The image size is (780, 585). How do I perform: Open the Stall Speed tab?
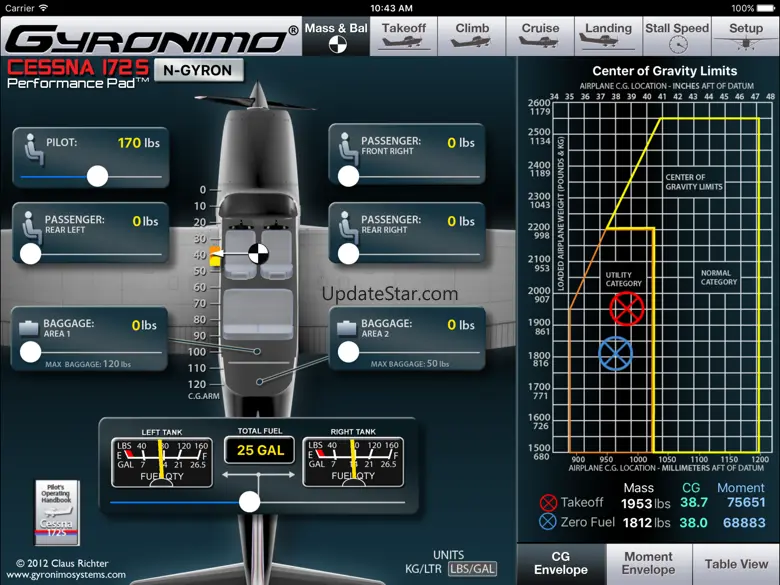[x=676, y=35]
